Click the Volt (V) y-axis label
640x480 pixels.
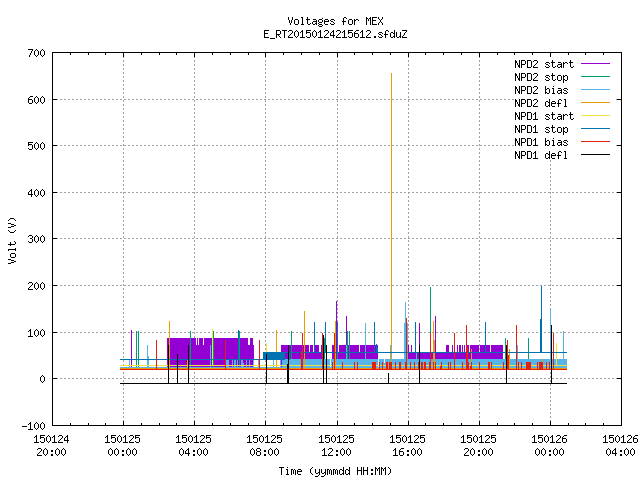coord(12,240)
